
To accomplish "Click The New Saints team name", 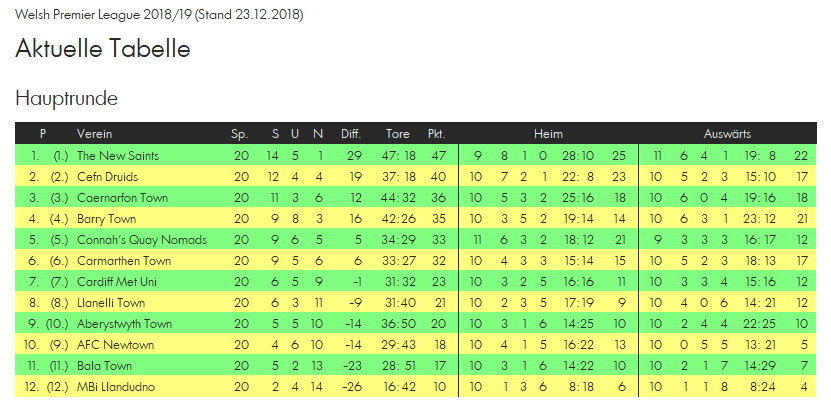I will pos(118,156).
